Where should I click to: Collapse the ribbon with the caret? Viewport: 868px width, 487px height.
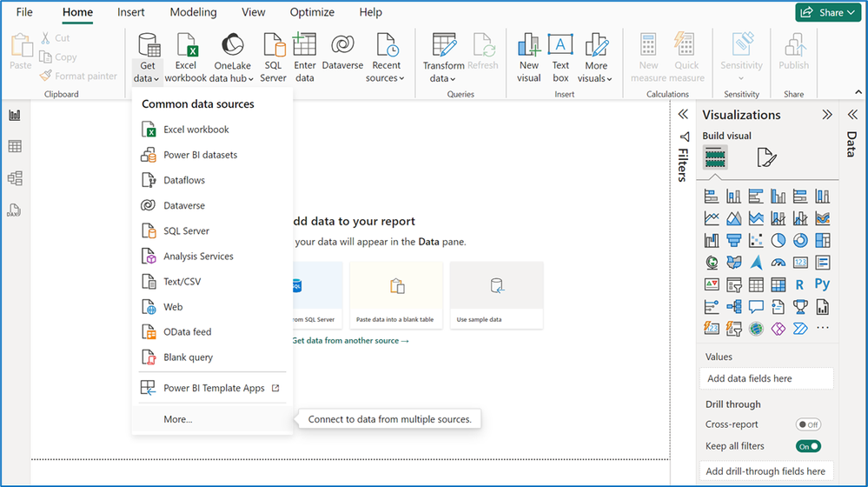click(858, 92)
